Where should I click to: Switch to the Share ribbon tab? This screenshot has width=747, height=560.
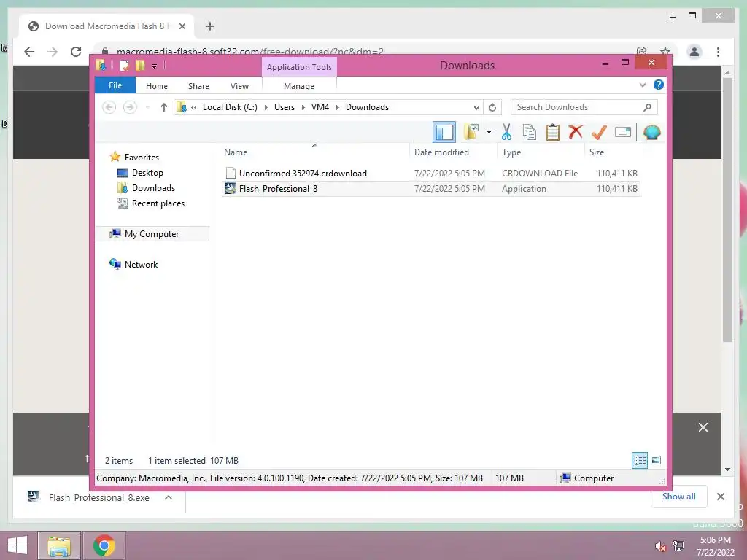pyautogui.click(x=198, y=86)
